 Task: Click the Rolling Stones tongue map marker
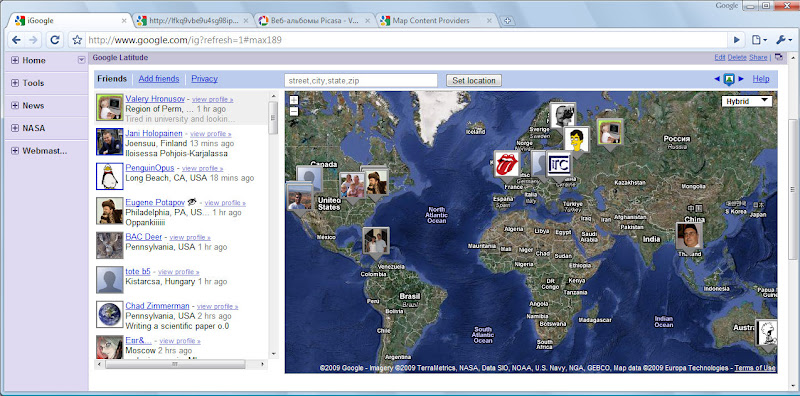[x=507, y=164]
